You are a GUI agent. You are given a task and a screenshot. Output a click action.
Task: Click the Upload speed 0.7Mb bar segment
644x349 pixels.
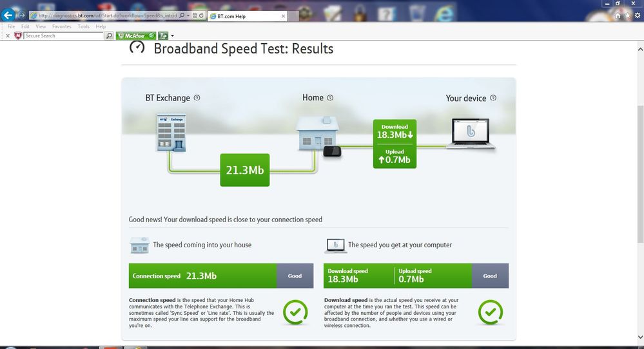[433, 276]
